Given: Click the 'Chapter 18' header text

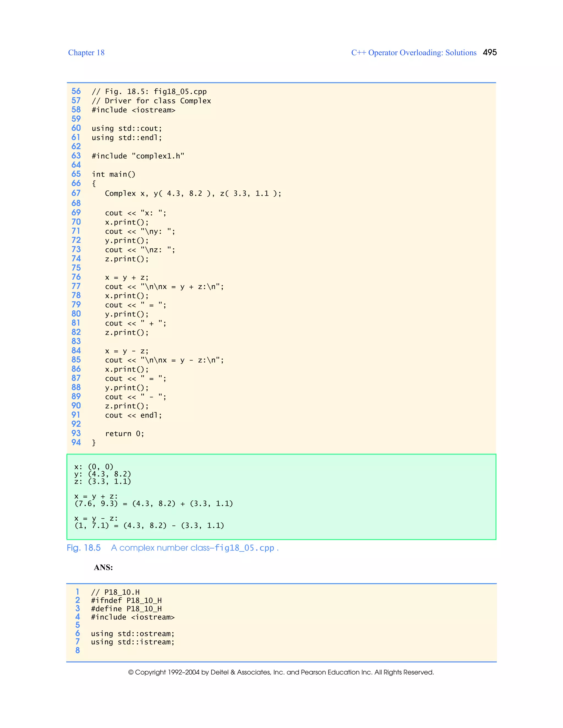Looking at the screenshot, I should point(86,53).
